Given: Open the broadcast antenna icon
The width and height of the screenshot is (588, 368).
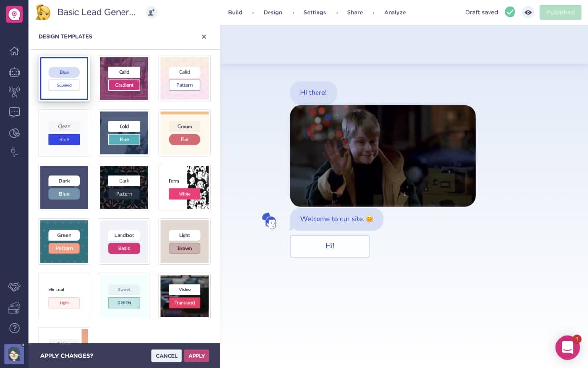Looking at the screenshot, I should [x=14, y=92].
